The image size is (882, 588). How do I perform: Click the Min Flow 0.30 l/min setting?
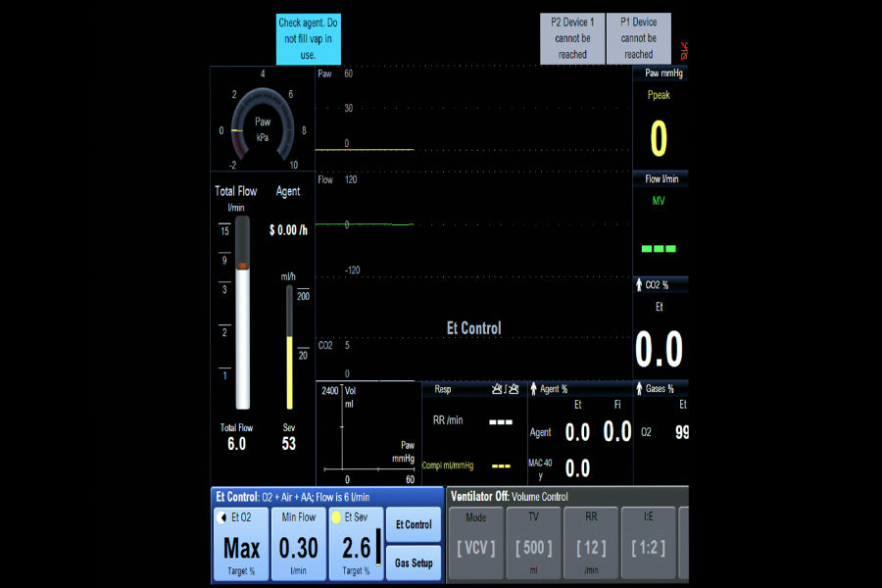(x=299, y=544)
